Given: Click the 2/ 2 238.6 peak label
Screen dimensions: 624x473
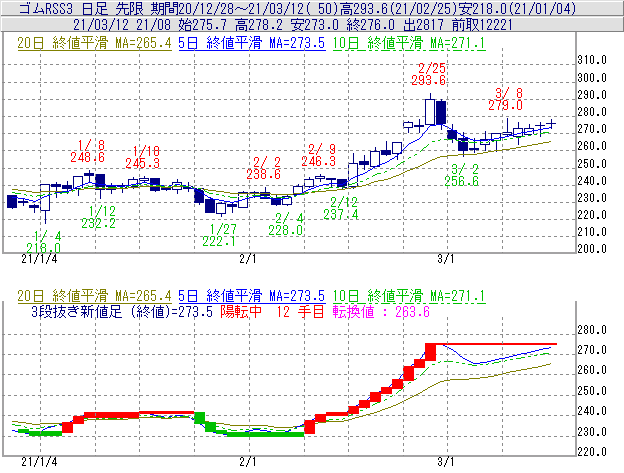Looking at the screenshot, I should click(x=263, y=168).
